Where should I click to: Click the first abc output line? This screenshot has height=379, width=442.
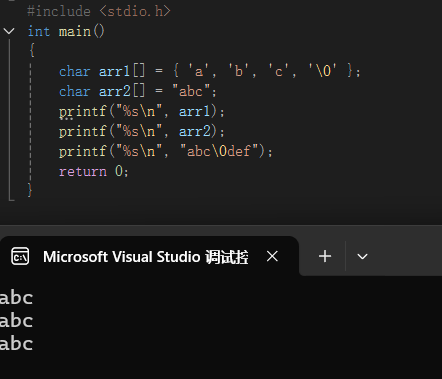tap(16, 298)
